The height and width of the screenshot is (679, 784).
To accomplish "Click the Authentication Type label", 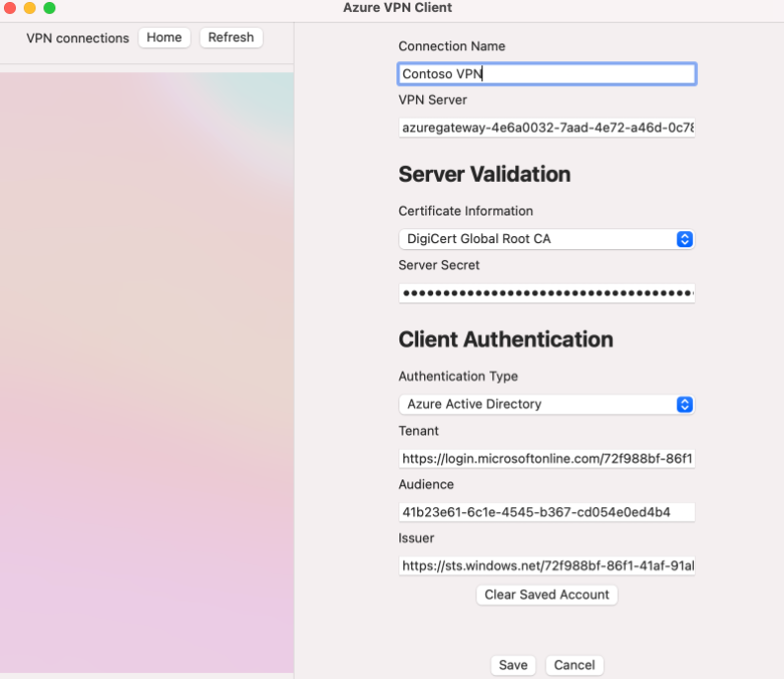I will pos(458,376).
